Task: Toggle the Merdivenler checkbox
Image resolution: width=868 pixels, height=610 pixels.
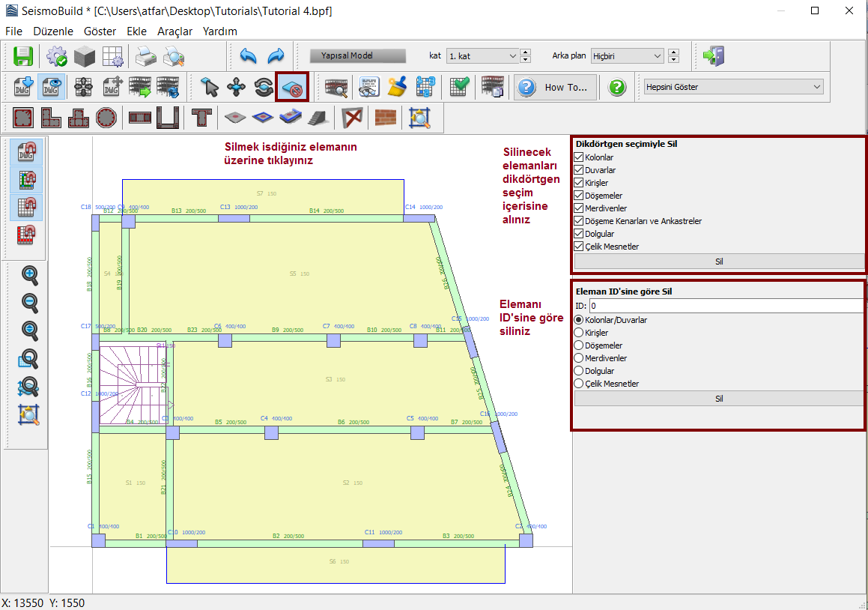Action: coord(578,208)
